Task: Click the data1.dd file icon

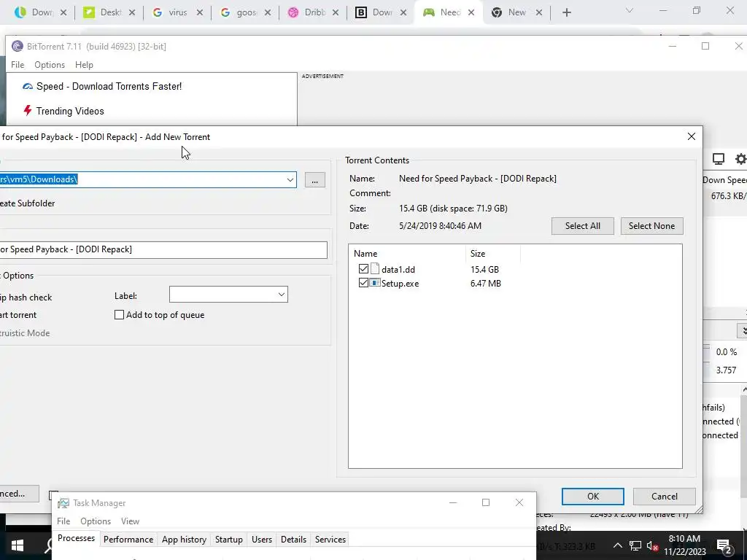Action: [376, 269]
